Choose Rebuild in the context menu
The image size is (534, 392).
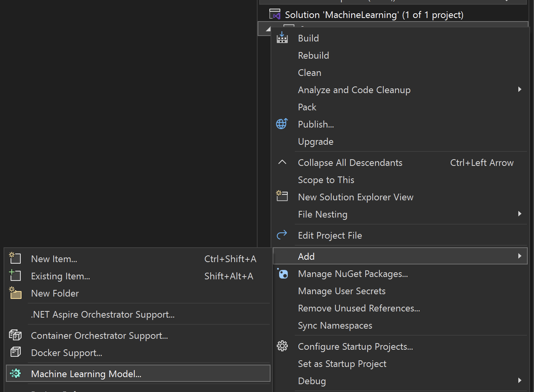point(400,56)
